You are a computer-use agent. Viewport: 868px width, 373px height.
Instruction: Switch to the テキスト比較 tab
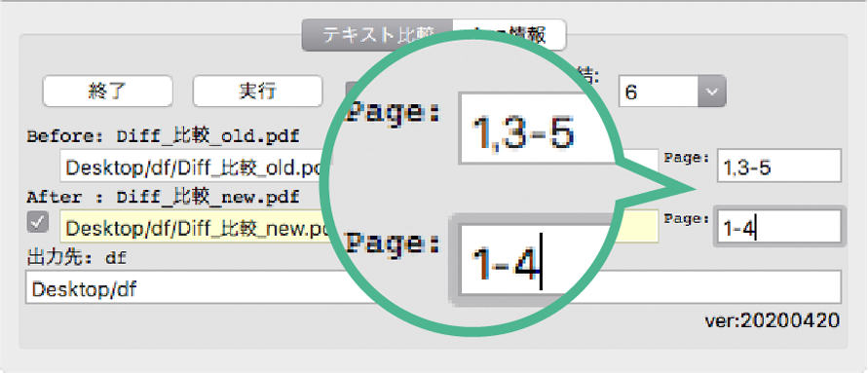[378, 35]
